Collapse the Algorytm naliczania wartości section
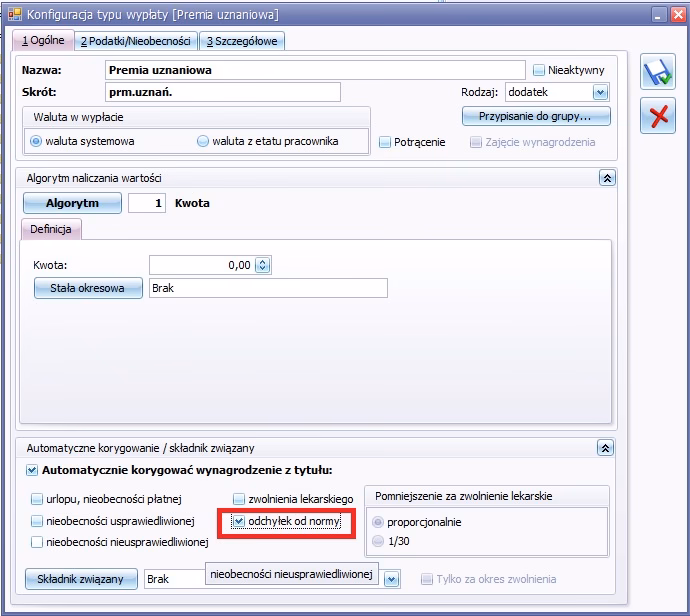The width and height of the screenshot is (690, 616). click(x=606, y=177)
